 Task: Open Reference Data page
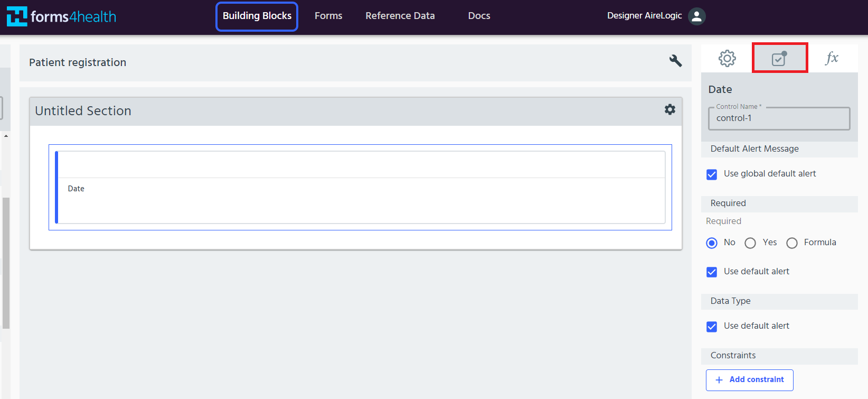tap(400, 16)
